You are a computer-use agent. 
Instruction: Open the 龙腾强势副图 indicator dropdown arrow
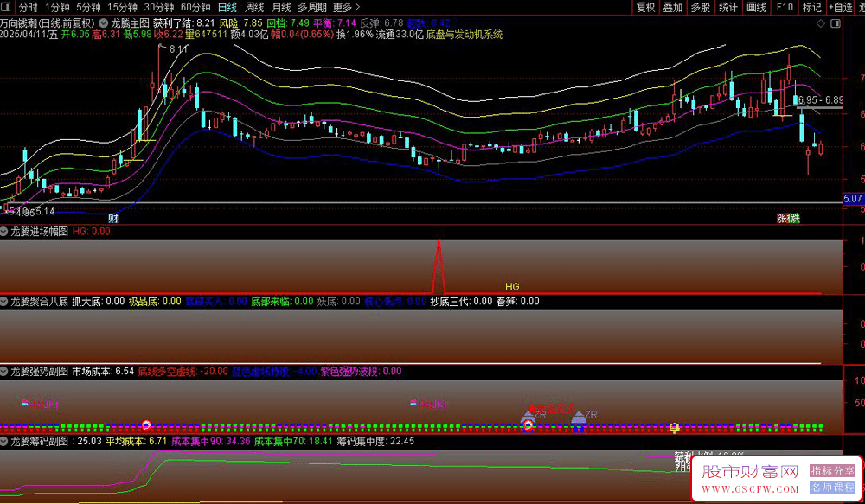tap(4, 372)
